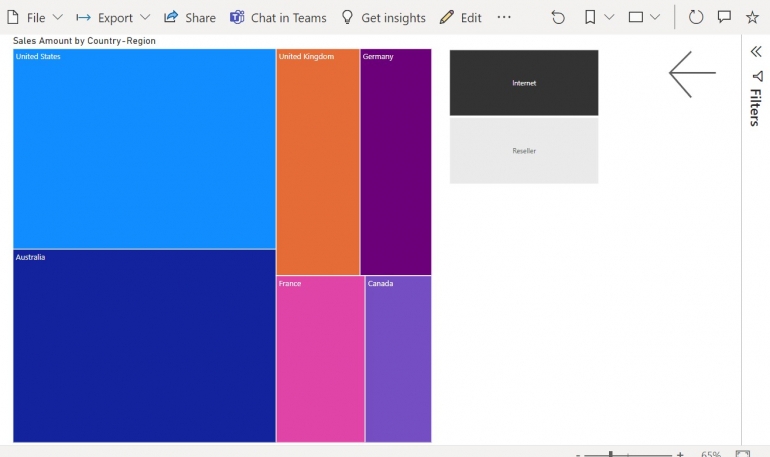Add report to favorites with star icon
The image size is (770, 457).
click(752, 18)
